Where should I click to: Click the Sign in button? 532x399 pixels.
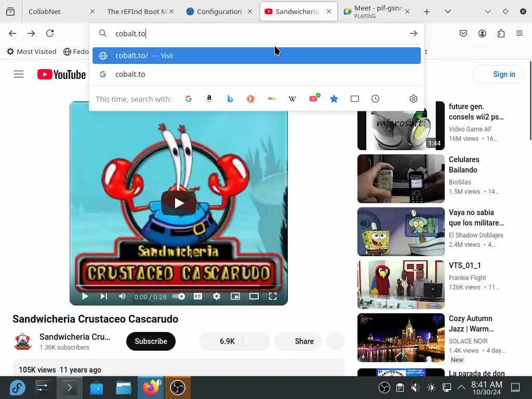(x=498, y=74)
